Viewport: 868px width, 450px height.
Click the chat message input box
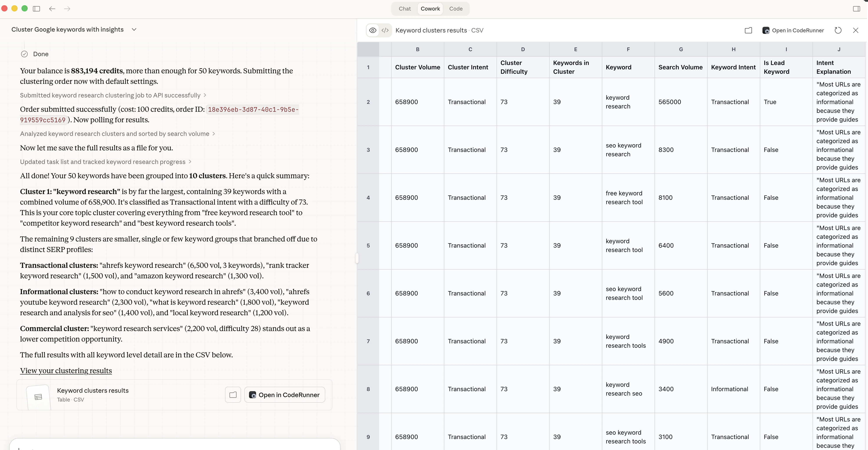175,445
